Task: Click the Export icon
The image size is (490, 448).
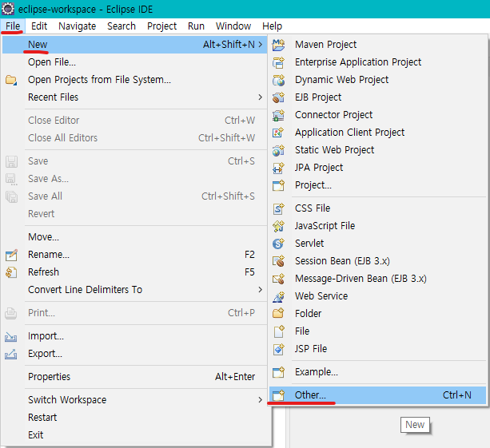Action: (11, 354)
